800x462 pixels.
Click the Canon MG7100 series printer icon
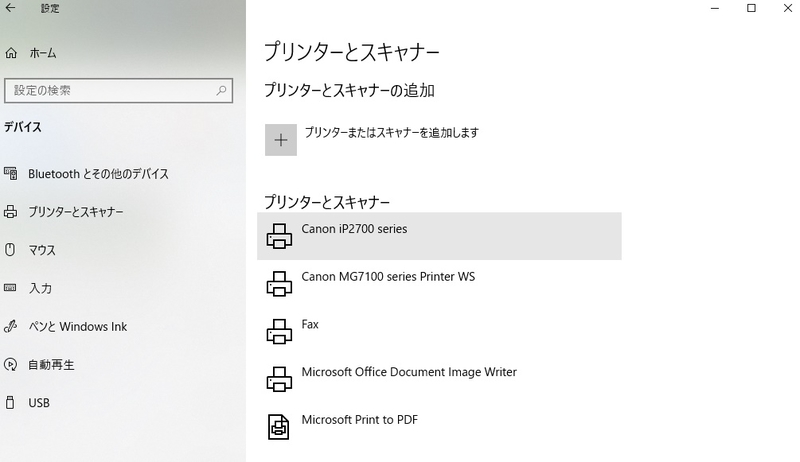pyautogui.click(x=279, y=284)
